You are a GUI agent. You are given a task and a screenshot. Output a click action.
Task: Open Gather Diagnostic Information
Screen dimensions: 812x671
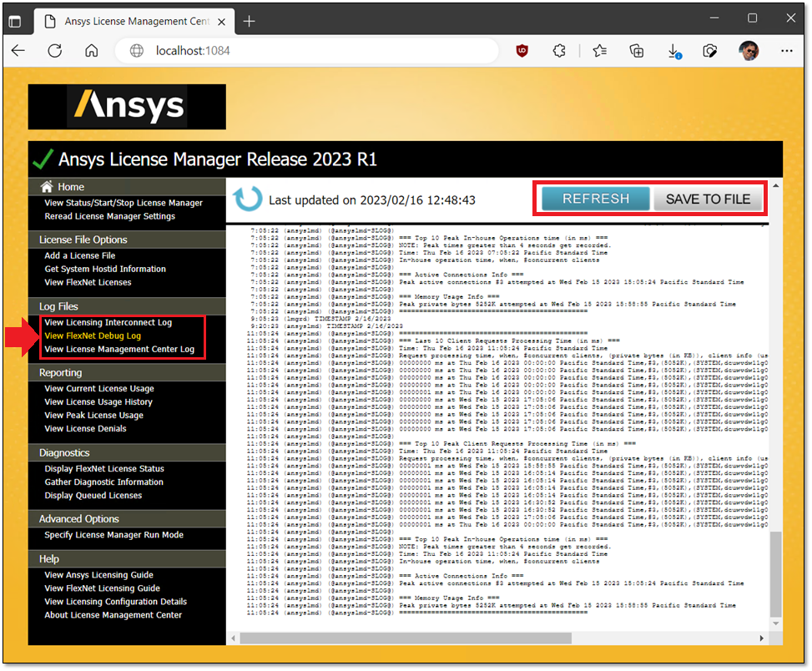tap(104, 482)
